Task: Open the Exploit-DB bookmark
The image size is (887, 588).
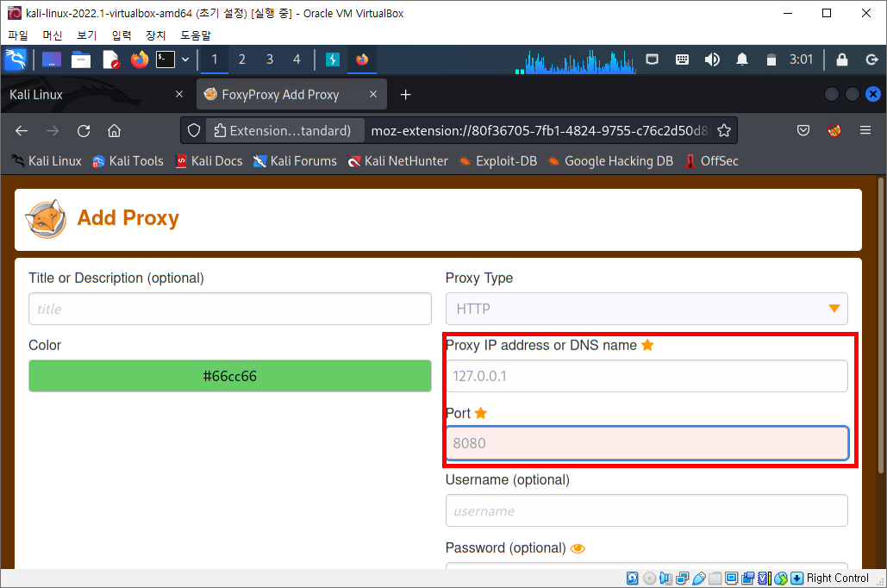Action: click(498, 161)
